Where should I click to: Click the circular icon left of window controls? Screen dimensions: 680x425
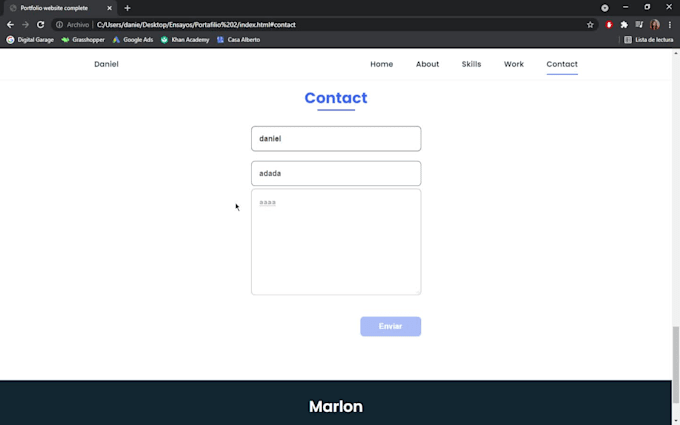coord(605,8)
